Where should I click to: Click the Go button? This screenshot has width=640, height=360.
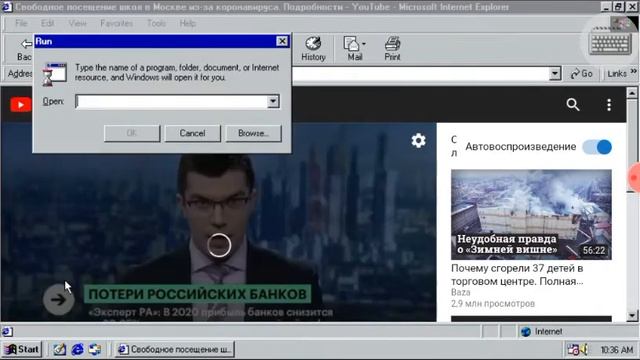pyautogui.click(x=582, y=74)
